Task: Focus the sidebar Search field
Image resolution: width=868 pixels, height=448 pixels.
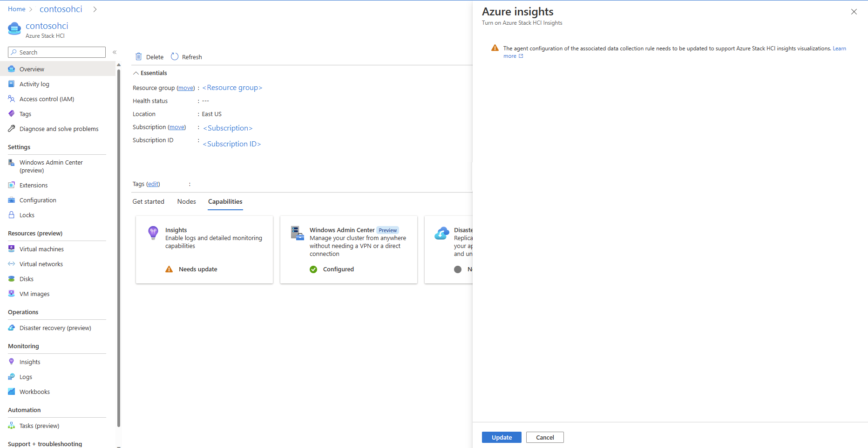Action: coord(57,52)
